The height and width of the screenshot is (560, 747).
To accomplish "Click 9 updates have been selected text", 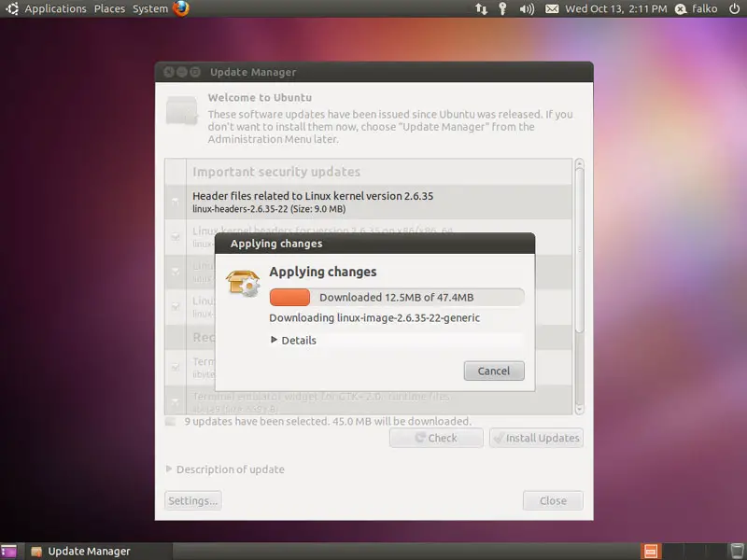I will click(x=328, y=422).
